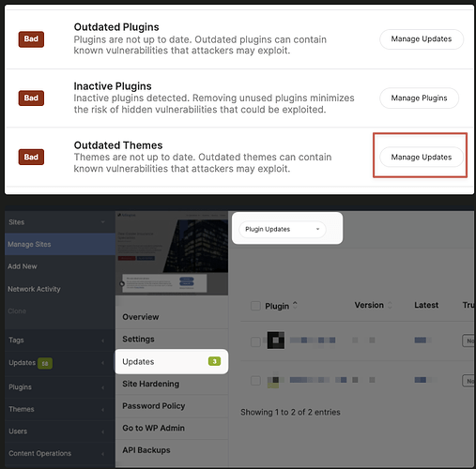Open the API Backups tab
This screenshot has height=469, width=476.
172,450
